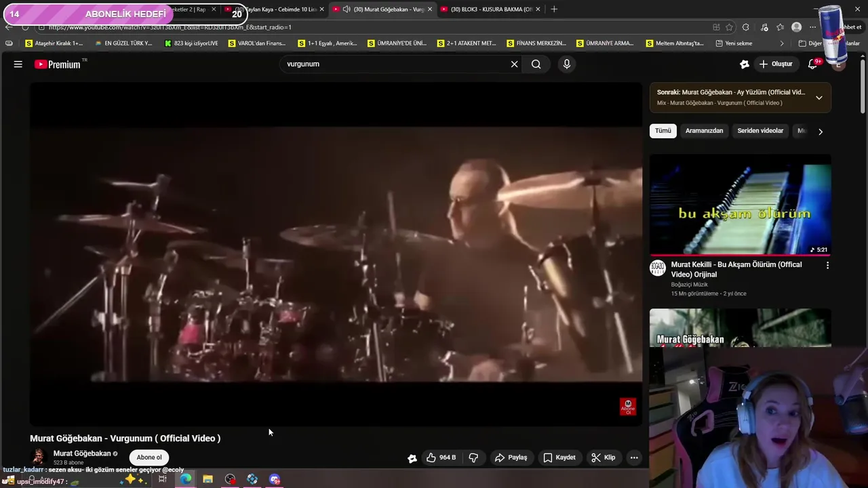Image resolution: width=868 pixels, height=488 pixels.
Task: Open the second Murat Göğebakan suggestion thumbnail
Action: pos(740,328)
